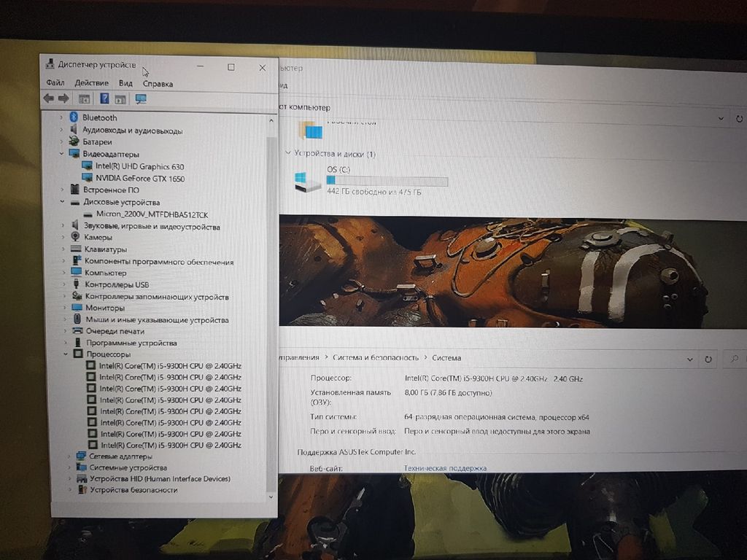The width and height of the screenshot is (747, 560).
Task: Click the Видеоадаптеры display adapter icon
Action: 74,153
